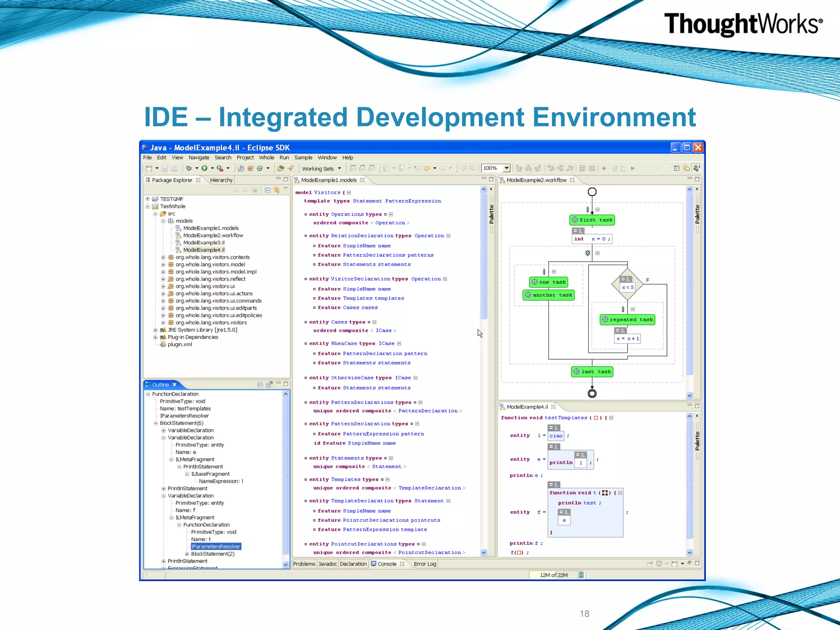The image size is (840, 630).
Task: Run garbage collector trash icon
Action: point(581,575)
